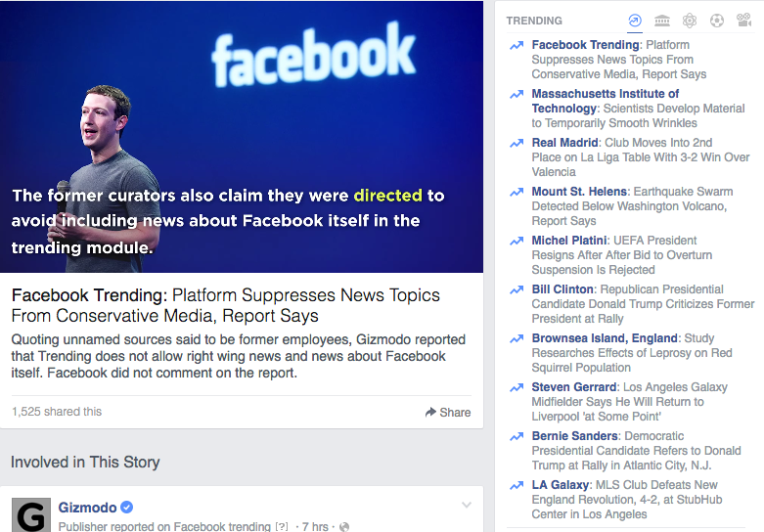Click the 'Quoting unnamed sources' story summary

239,356
